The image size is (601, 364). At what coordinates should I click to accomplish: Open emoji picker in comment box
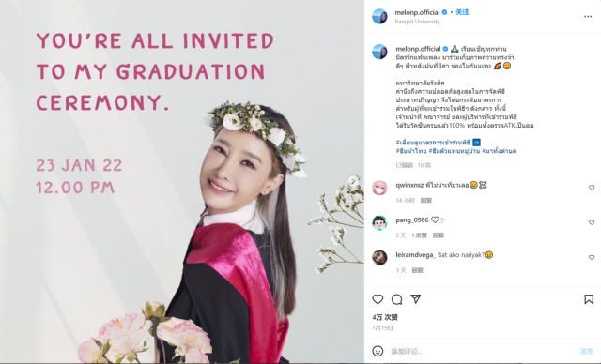378,351
